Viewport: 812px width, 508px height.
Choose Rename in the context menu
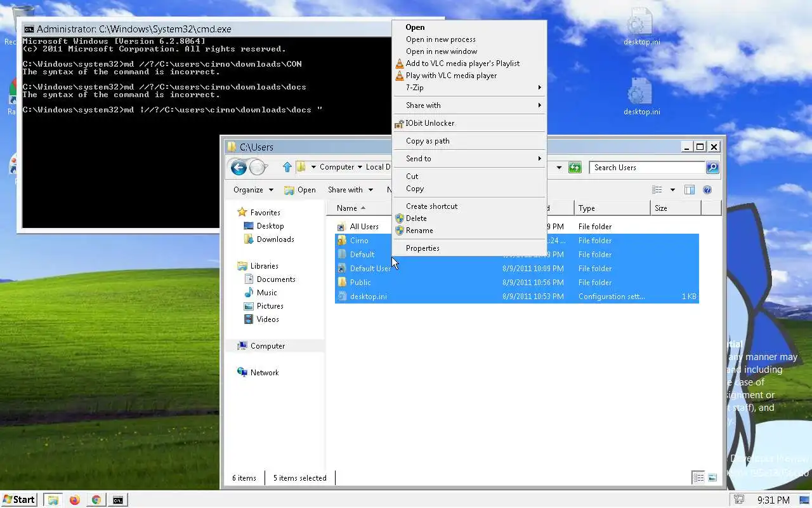(x=469, y=231)
